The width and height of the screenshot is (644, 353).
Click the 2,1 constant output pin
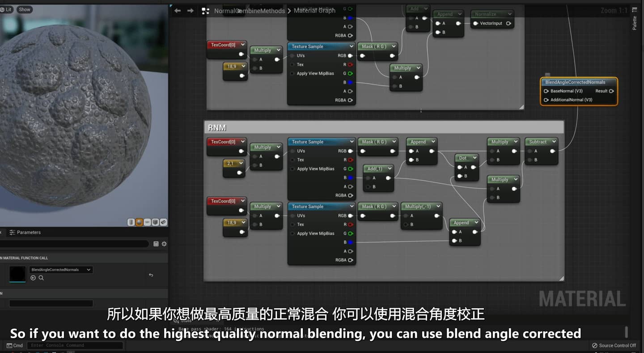click(240, 172)
